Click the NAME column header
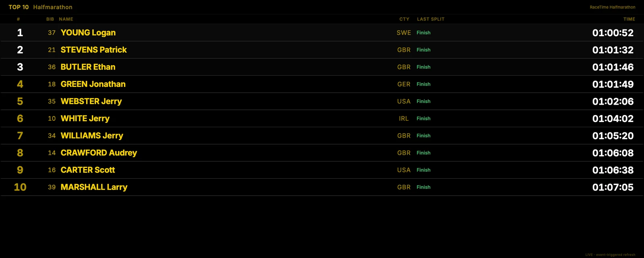The height and width of the screenshot is (258, 644). (66, 19)
